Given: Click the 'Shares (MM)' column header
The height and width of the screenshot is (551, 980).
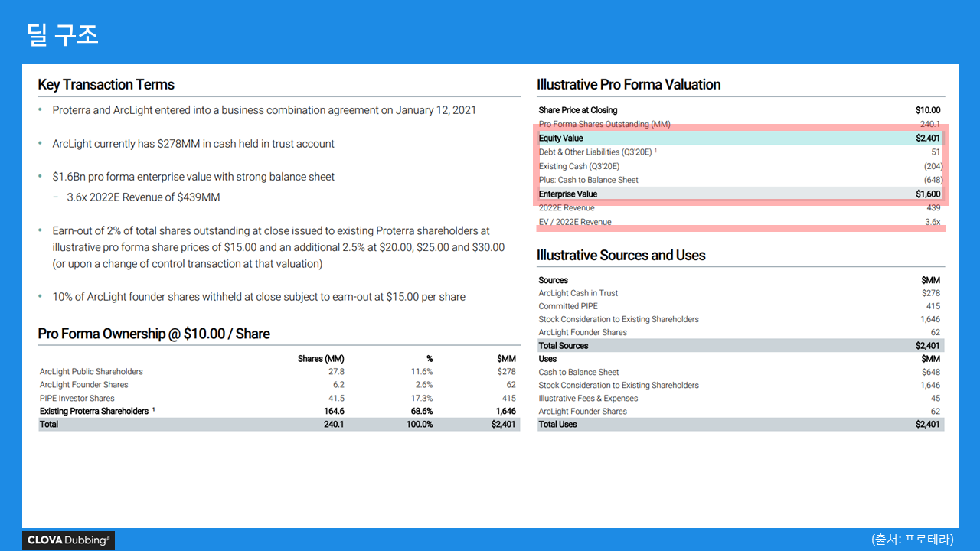Looking at the screenshot, I should pyautogui.click(x=321, y=359).
